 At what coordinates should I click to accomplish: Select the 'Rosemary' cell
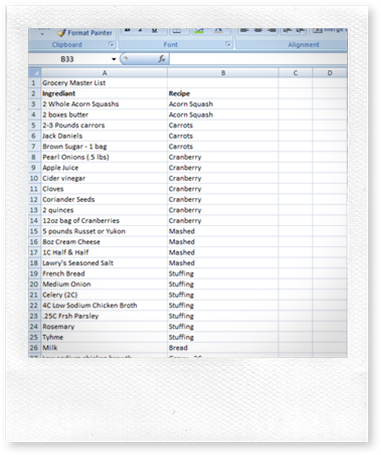tap(104, 327)
